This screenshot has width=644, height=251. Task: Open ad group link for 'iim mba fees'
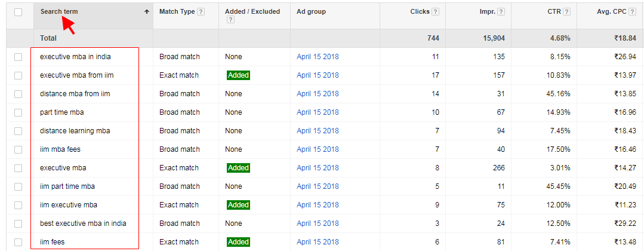318,149
